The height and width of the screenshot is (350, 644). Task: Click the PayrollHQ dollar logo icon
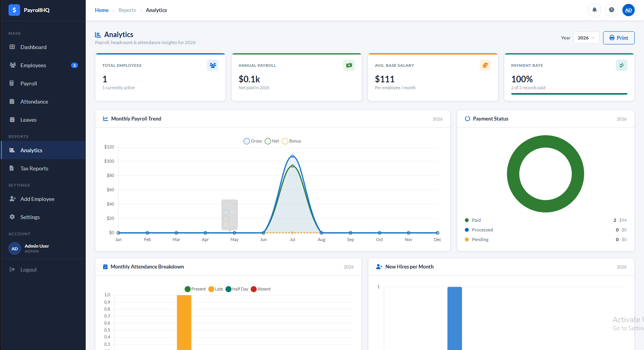(x=14, y=10)
